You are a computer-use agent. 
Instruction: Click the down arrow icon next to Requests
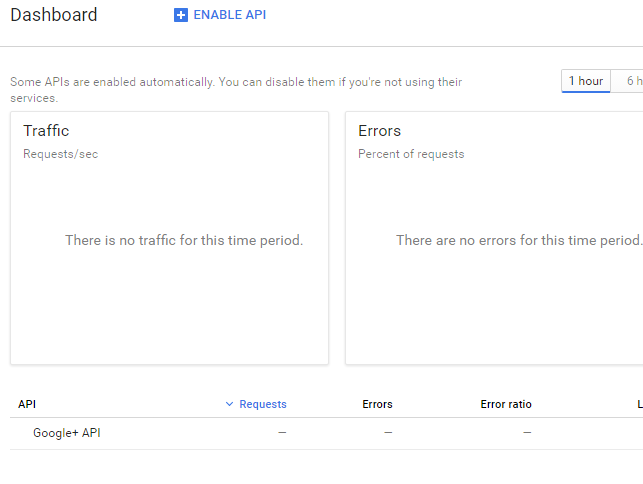click(229, 404)
